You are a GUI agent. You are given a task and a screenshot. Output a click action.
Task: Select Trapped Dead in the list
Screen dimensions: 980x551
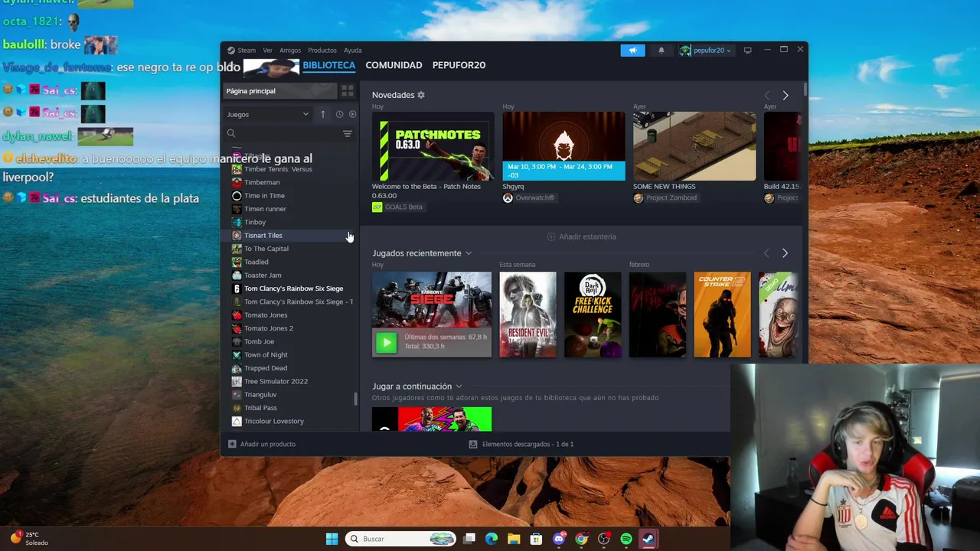click(x=266, y=368)
